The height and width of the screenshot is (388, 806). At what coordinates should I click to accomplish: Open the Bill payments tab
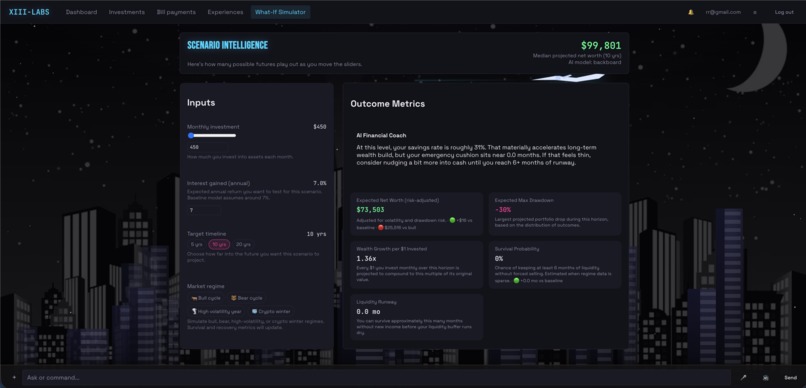coord(176,12)
